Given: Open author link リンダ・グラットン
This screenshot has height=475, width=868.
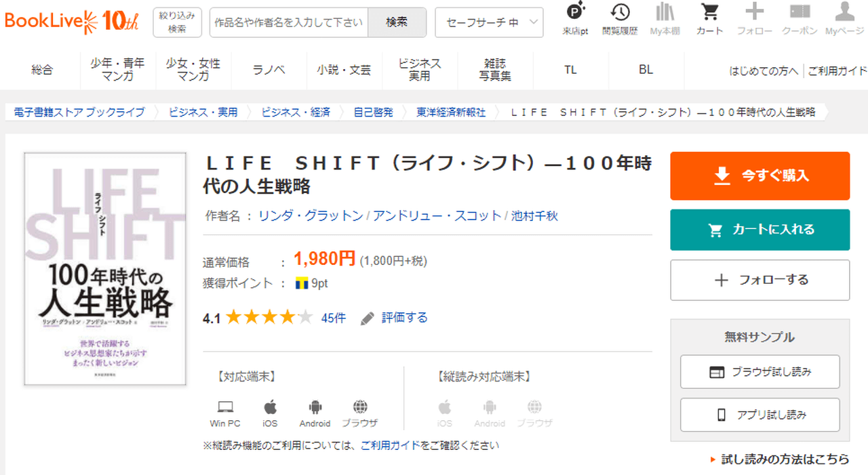Looking at the screenshot, I should pos(311,216).
